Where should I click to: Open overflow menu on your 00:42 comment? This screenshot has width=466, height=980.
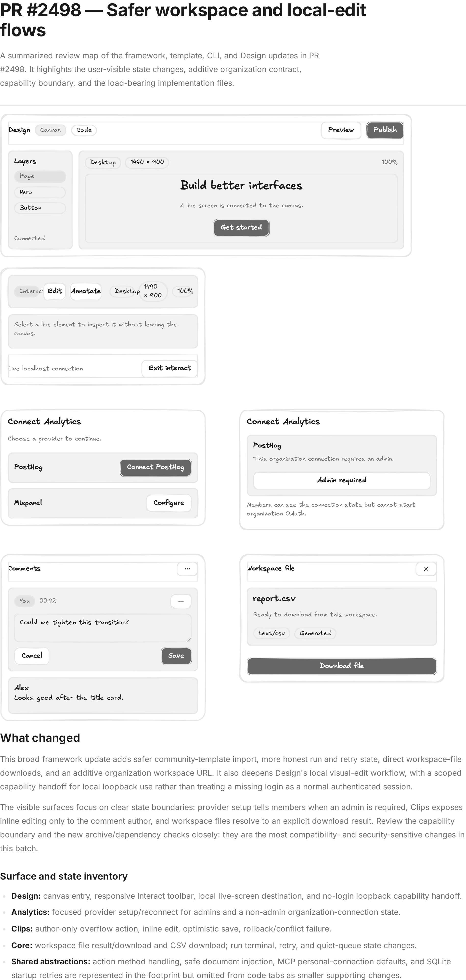click(x=181, y=601)
